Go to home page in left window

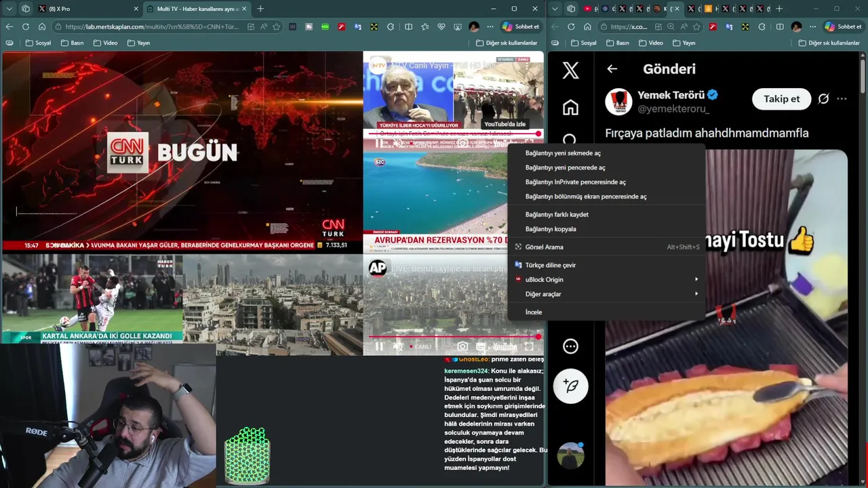tap(42, 26)
